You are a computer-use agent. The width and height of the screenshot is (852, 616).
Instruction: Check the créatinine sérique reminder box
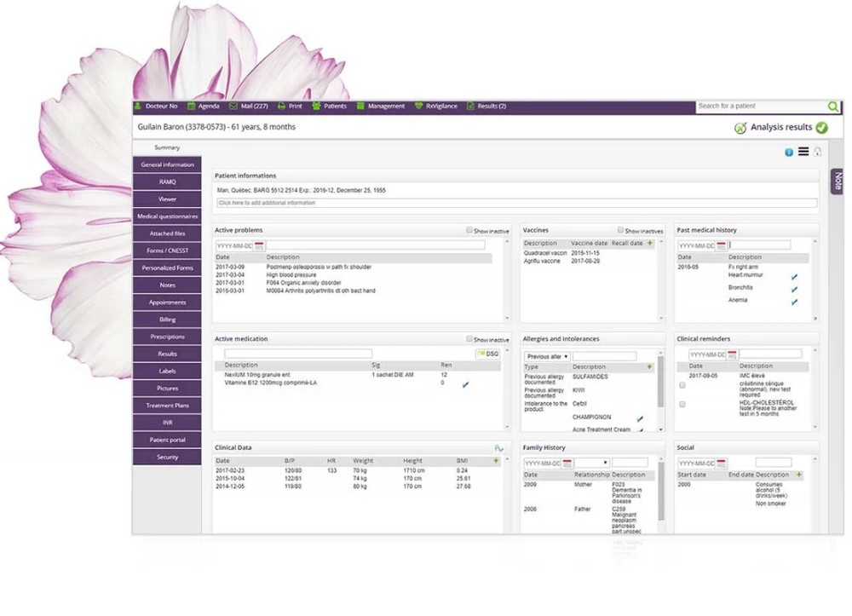coord(682,385)
